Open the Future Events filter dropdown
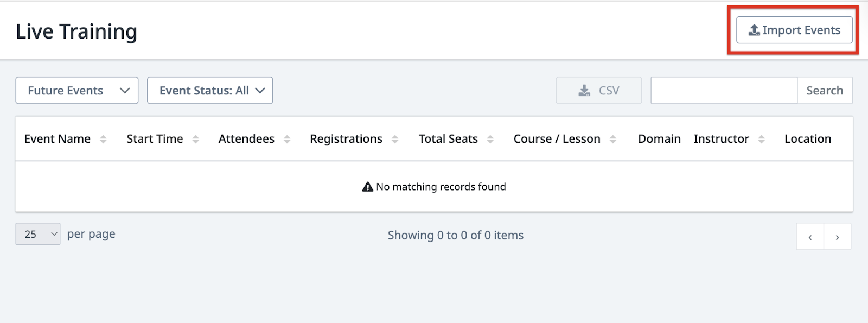The image size is (868, 323). coord(76,90)
